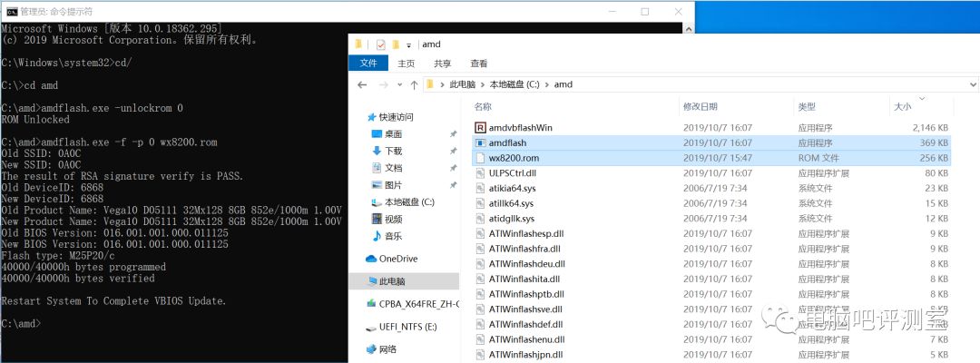Viewport: 980px width, 363px height.
Task: Click the command prompt title bar icon
Action: click(x=11, y=11)
